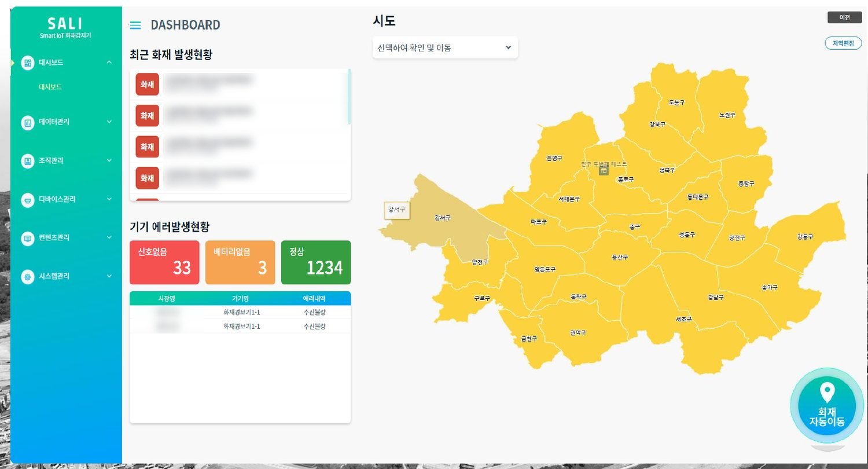This screenshot has width=868, height=469.
Task: Select the 데이터관리 menu label
Action: [x=54, y=122]
